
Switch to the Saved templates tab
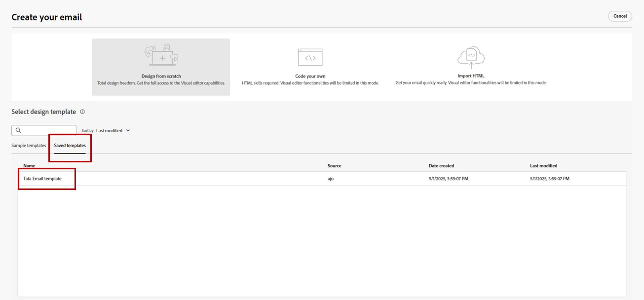[70, 146]
